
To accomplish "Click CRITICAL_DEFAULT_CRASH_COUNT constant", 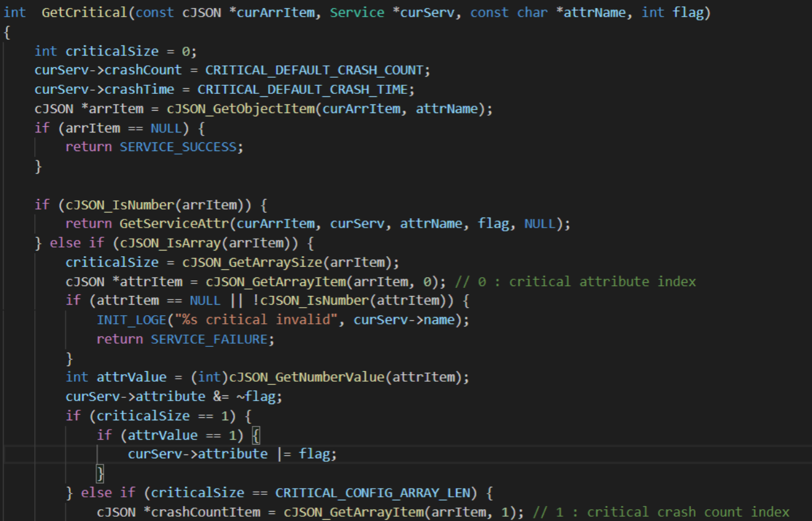I will 315,70.
